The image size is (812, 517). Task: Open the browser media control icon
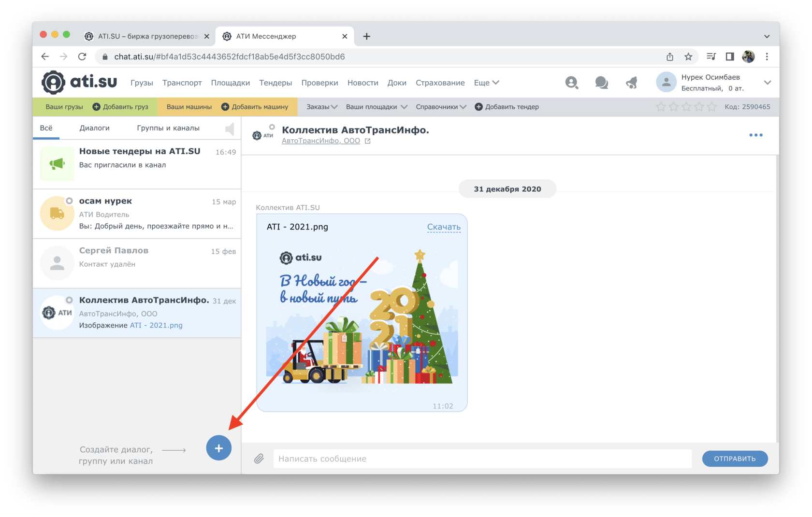(x=711, y=57)
